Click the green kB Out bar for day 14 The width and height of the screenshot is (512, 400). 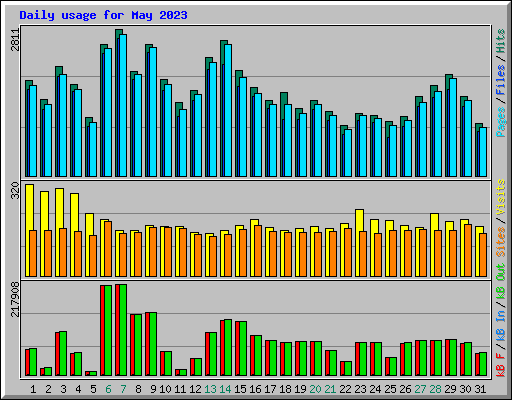228,348
